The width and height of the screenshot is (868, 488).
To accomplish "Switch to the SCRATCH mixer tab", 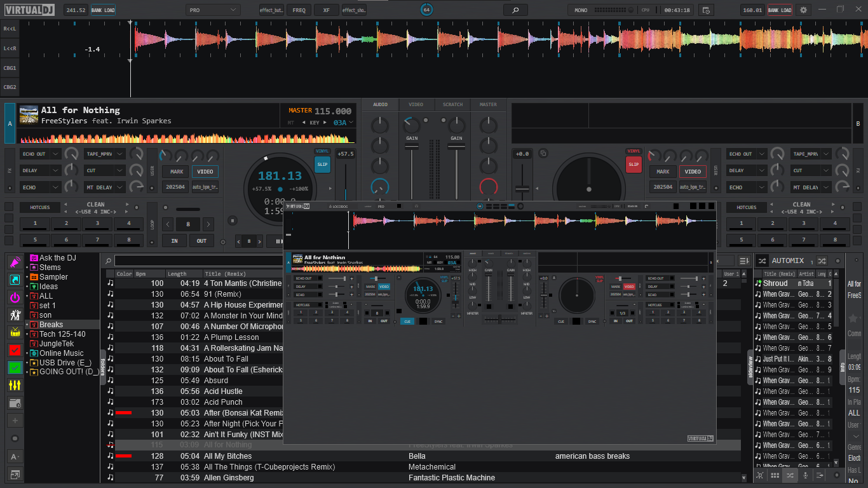I will [x=452, y=104].
